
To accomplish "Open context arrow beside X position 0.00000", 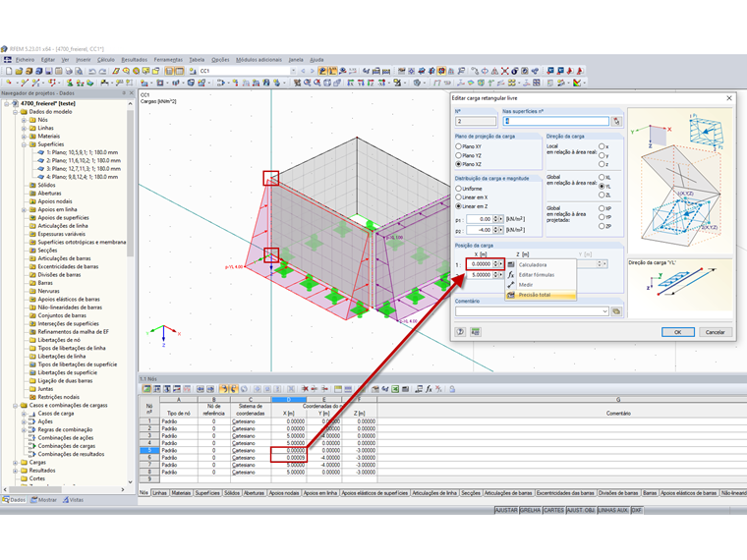I will [500, 264].
